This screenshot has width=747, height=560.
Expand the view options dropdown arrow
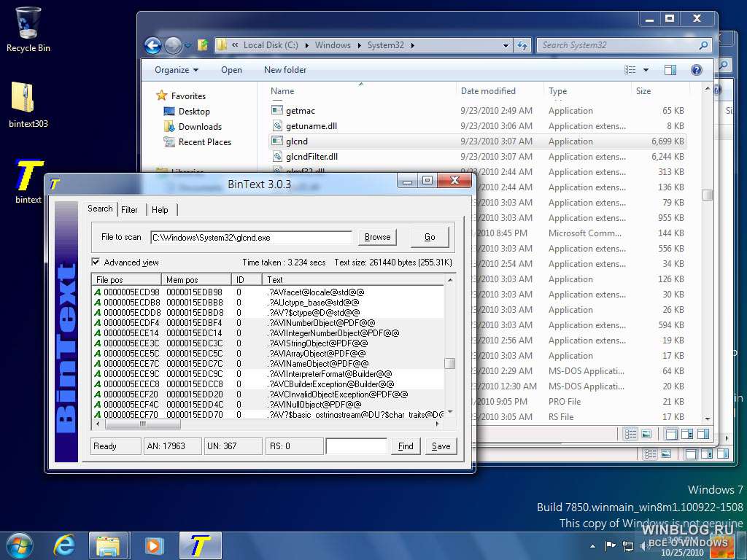646,70
